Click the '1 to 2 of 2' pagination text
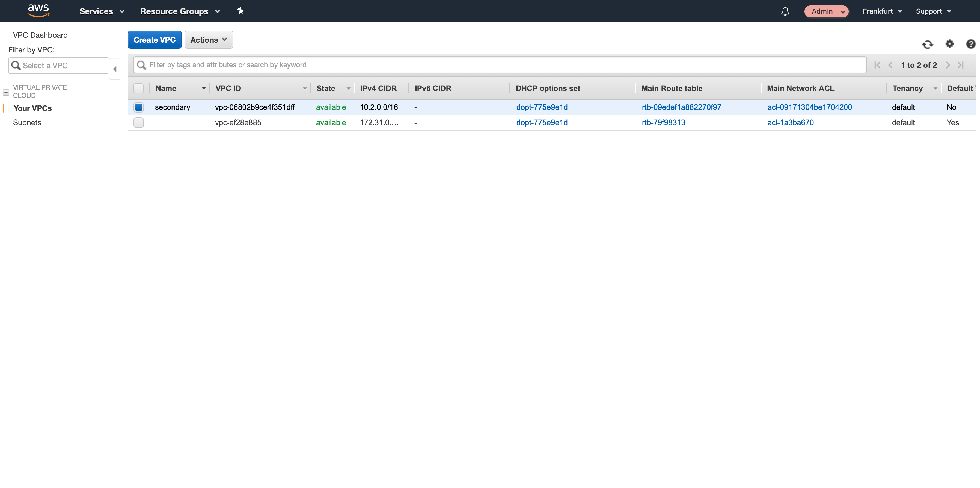The image size is (980, 488). (x=919, y=65)
